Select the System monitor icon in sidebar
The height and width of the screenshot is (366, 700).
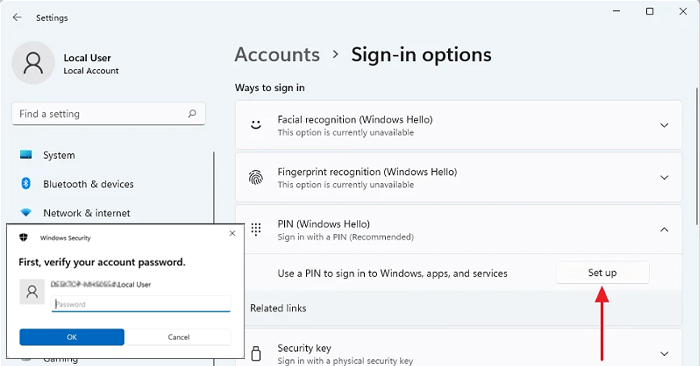click(x=26, y=155)
